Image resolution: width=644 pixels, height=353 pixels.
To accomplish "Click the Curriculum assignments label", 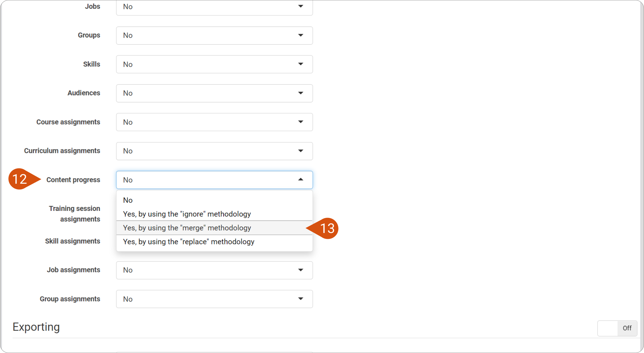I will click(62, 151).
